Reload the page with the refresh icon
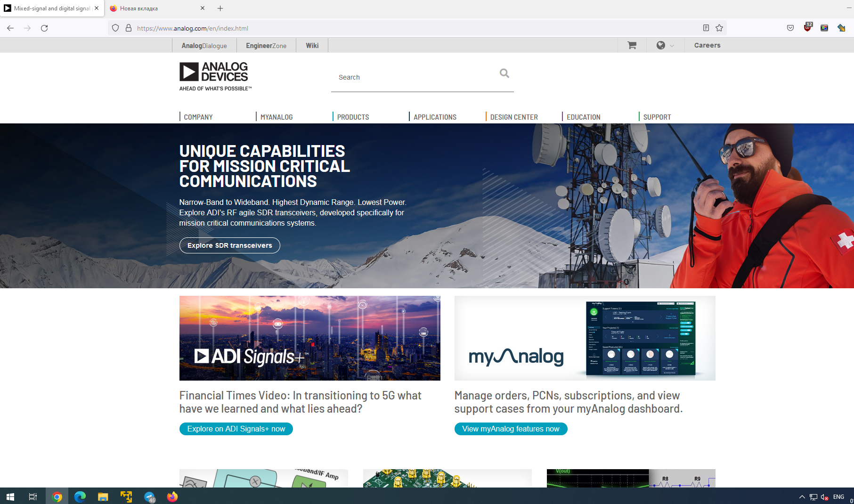 44,28
